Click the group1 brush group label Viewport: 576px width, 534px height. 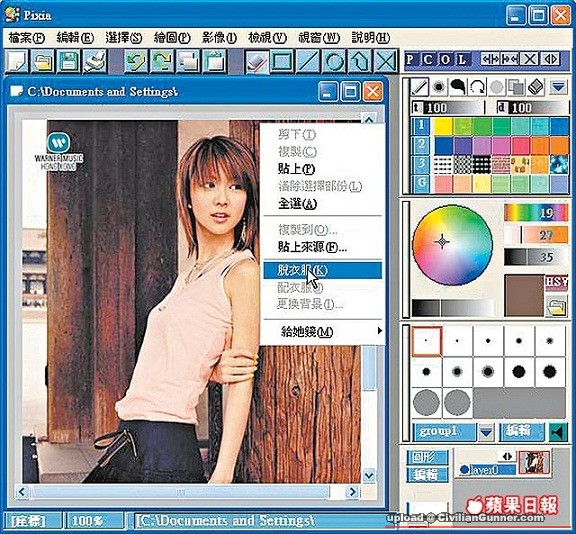444,433
